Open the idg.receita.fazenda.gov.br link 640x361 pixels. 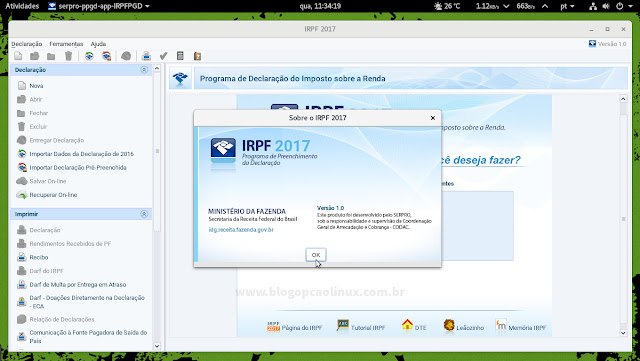coord(241,230)
